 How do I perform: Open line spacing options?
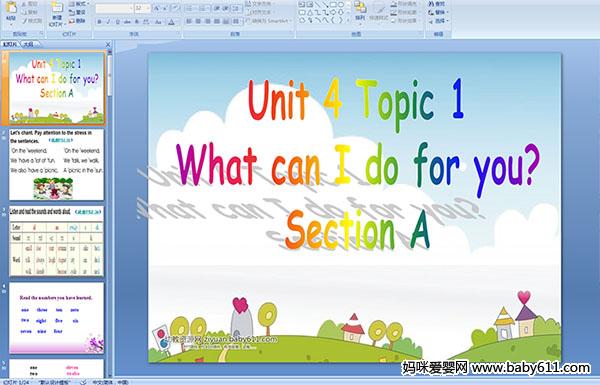[x=236, y=8]
